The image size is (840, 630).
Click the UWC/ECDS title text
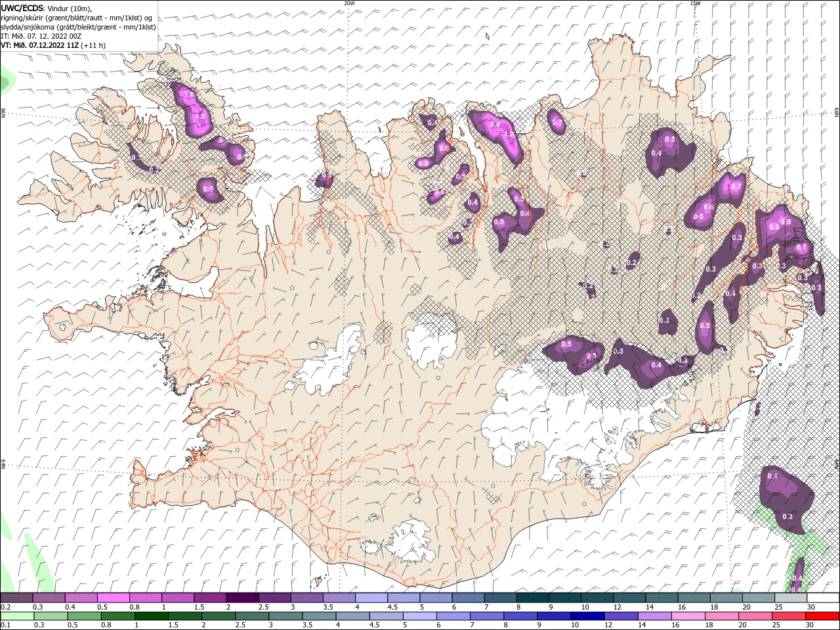[21, 8]
